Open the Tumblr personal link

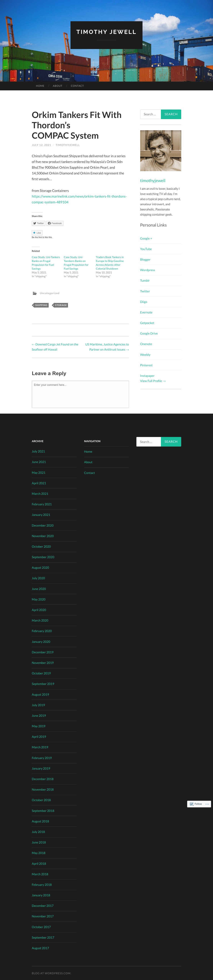click(145, 281)
